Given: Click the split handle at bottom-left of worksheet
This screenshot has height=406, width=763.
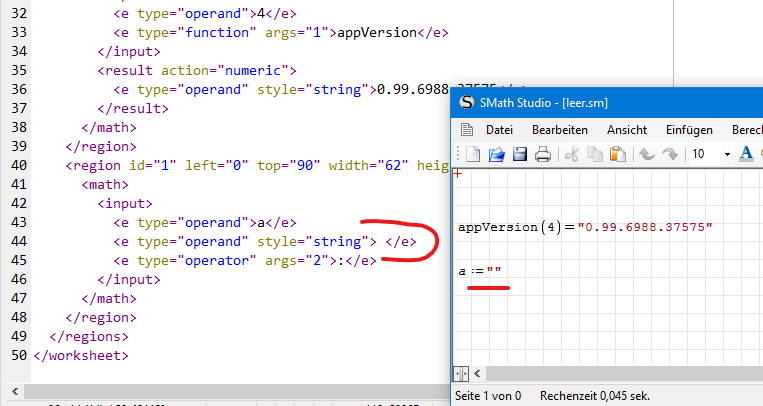Looking at the screenshot, I should tap(461, 373).
